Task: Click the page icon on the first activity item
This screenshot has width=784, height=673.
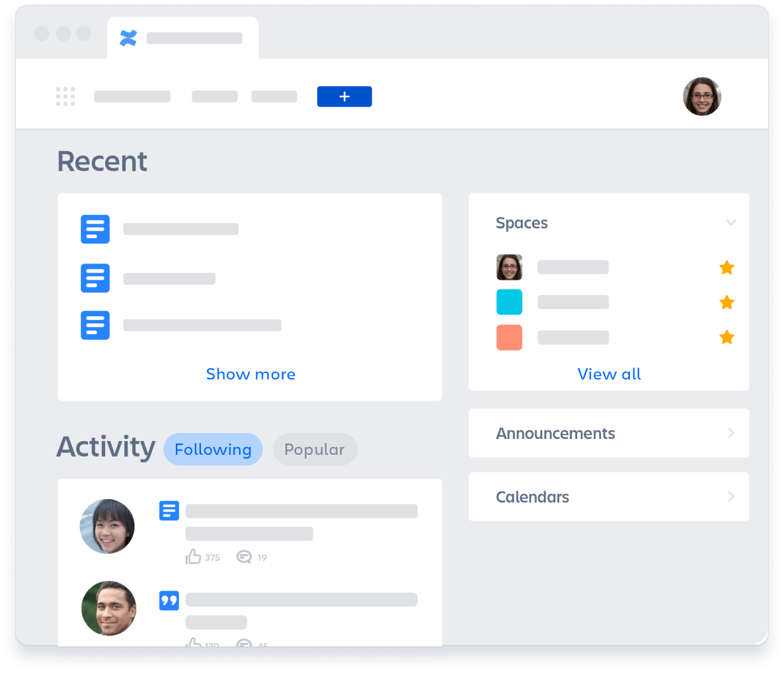Action: click(x=169, y=510)
